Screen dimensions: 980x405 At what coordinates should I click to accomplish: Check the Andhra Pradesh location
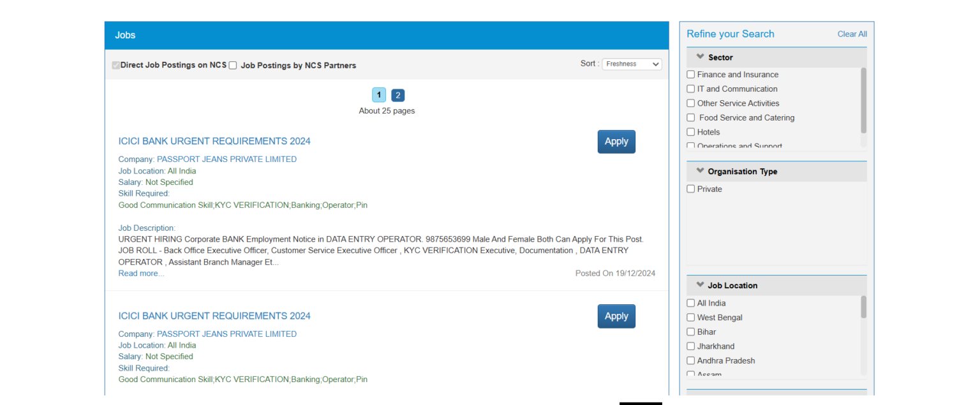coord(690,360)
